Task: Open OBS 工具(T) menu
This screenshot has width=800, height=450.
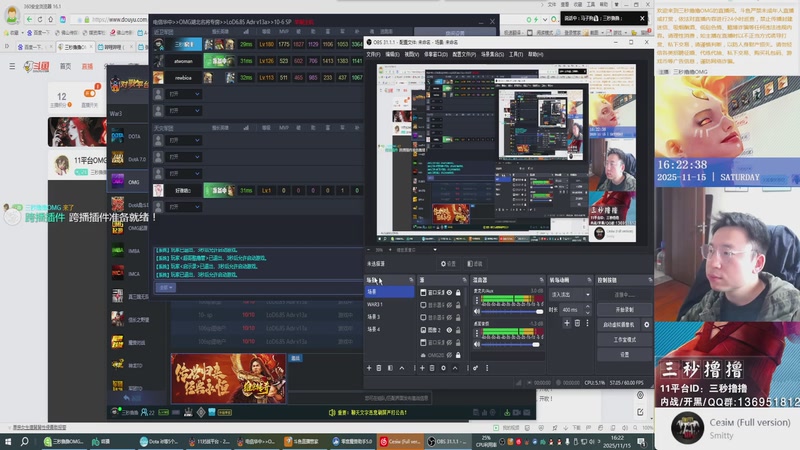Action: [x=516, y=54]
